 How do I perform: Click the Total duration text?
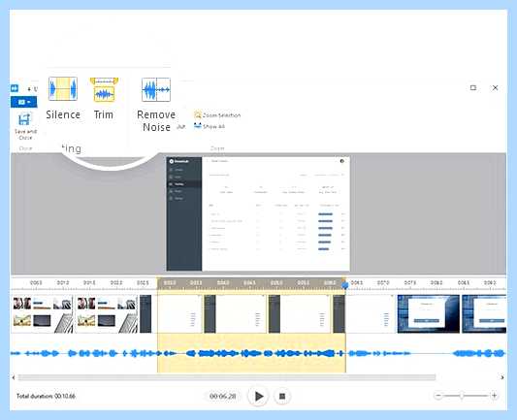click(x=46, y=396)
